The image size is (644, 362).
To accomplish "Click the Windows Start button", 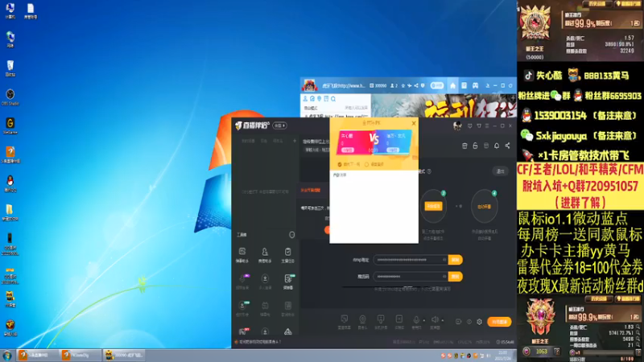I will [x=7, y=356].
